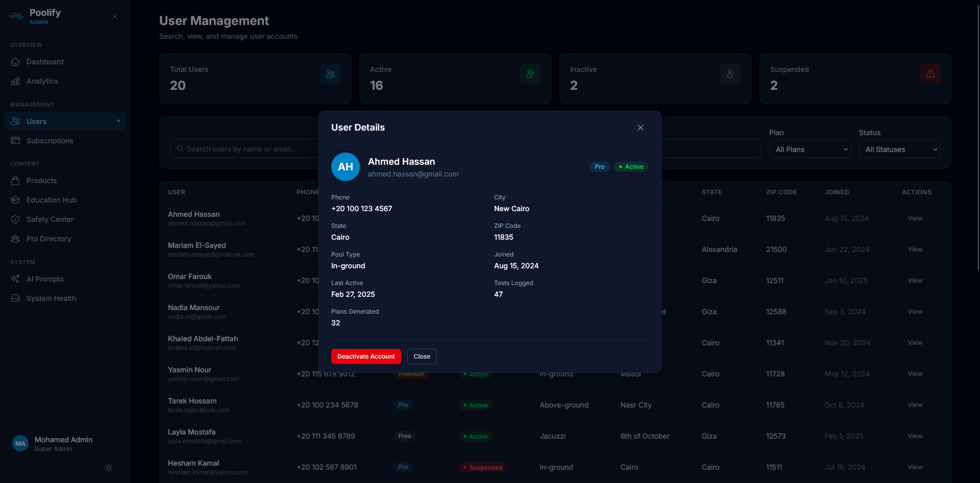Click the Products bag icon

click(x=15, y=181)
